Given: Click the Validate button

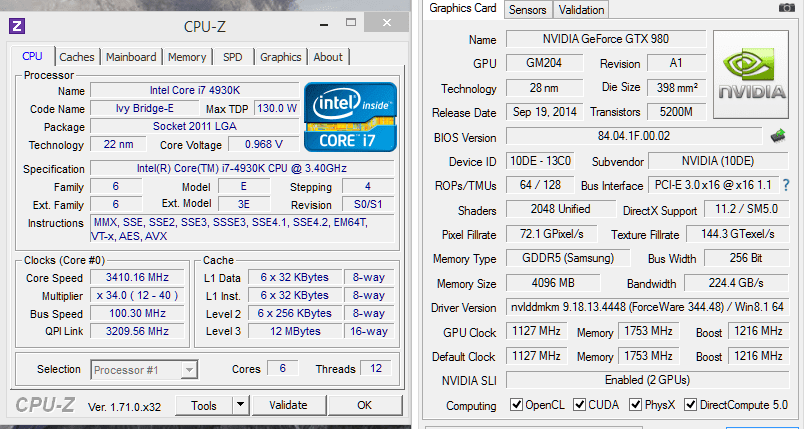Looking at the screenshot, I should pyautogui.click(x=288, y=405).
